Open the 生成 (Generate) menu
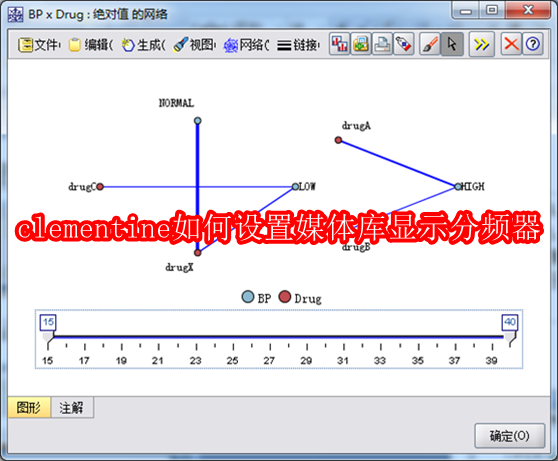This screenshot has height=461, width=558. click(x=143, y=45)
